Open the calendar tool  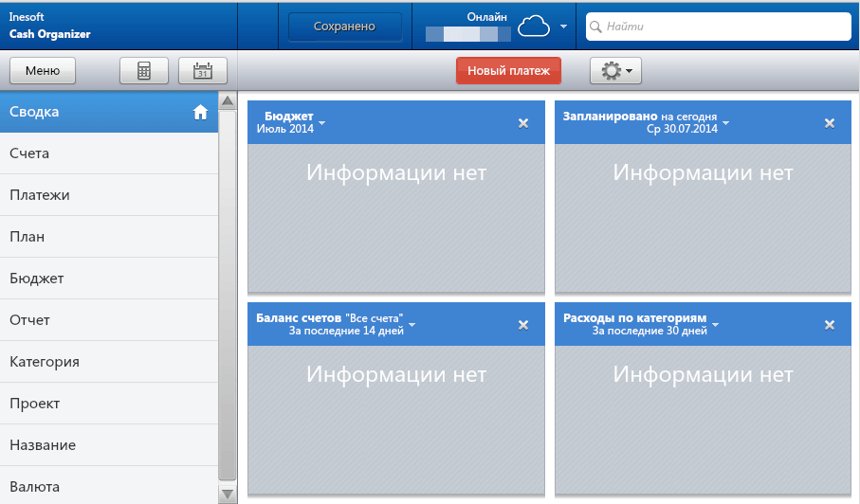pos(202,71)
